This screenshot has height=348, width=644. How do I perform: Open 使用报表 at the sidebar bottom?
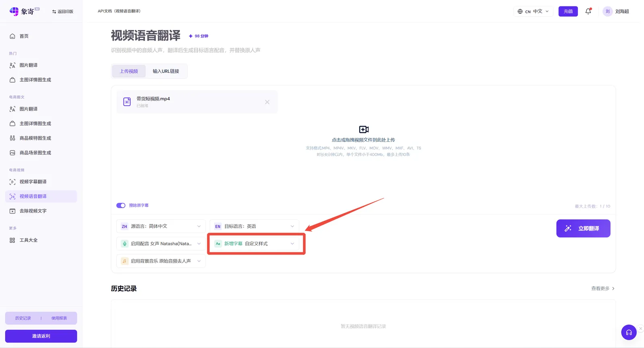tap(59, 318)
